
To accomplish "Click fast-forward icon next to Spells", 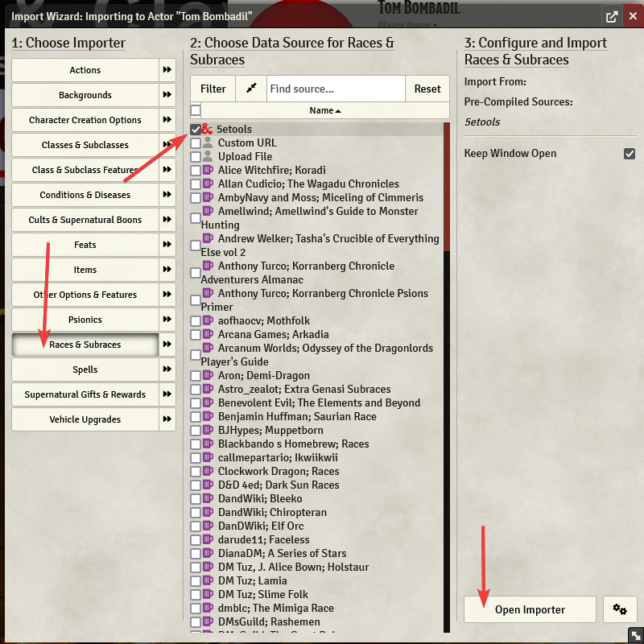I will tap(167, 369).
